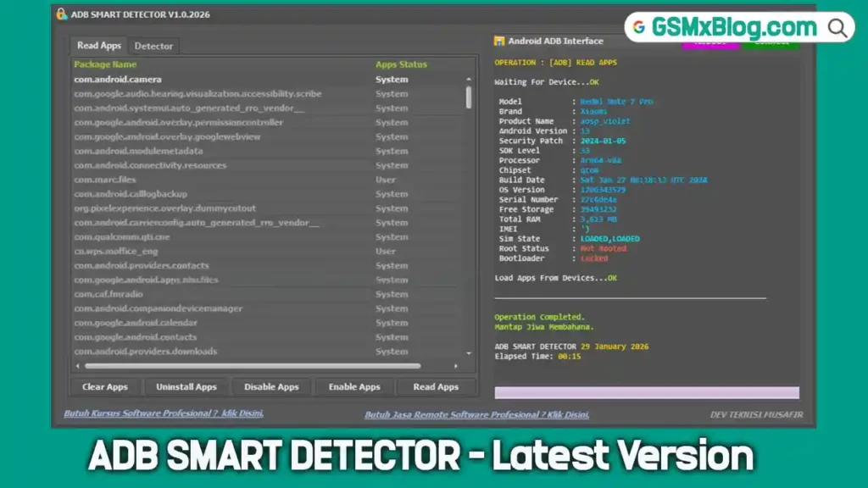Click the Android ADB Interface robot icon
The height and width of the screenshot is (488, 868).
(x=500, y=40)
